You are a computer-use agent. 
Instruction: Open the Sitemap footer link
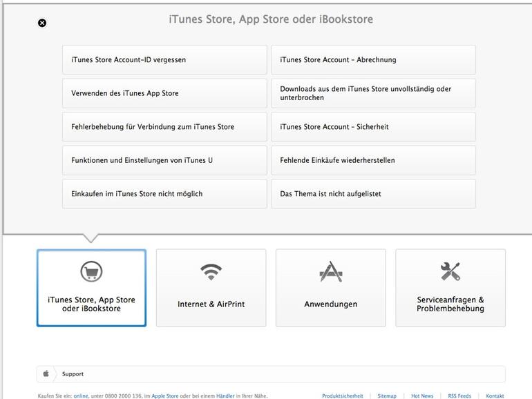pos(387,396)
